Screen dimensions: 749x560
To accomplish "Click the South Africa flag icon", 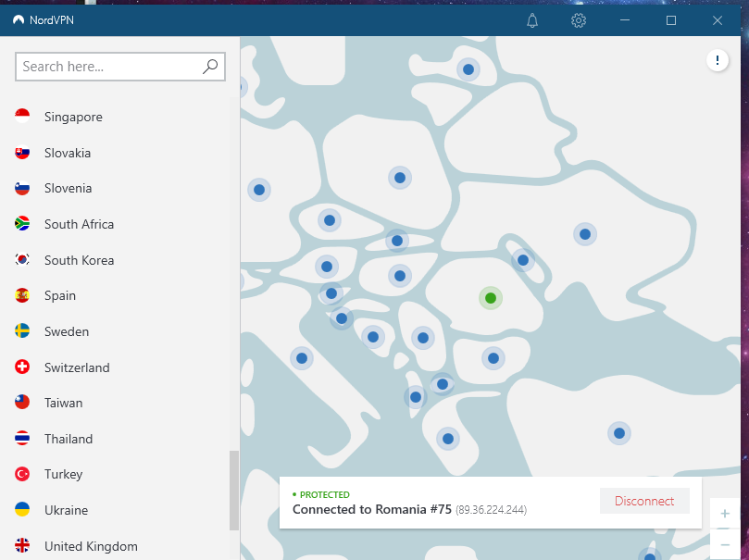I will click(x=22, y=224).
